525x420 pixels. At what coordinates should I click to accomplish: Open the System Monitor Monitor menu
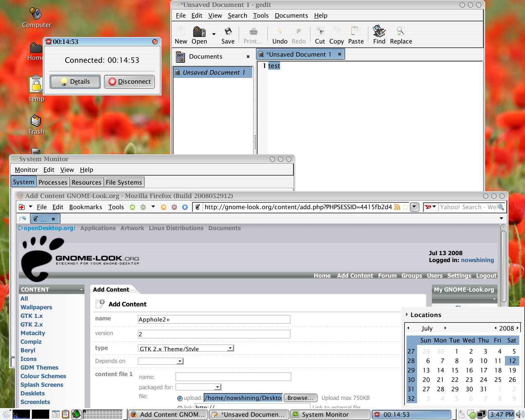(26, 170)
